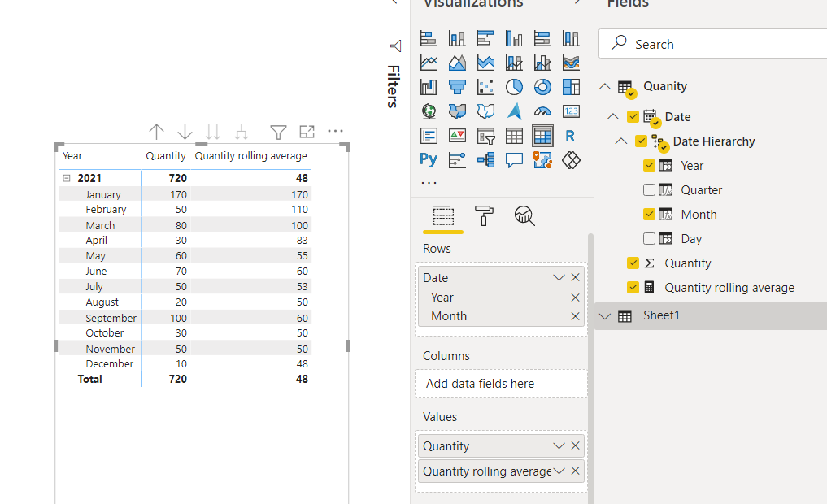The width and height of the screenshot is (827, 504).
Task: Add an ArcGIS Maps visual
Action: tap(542, 160)
